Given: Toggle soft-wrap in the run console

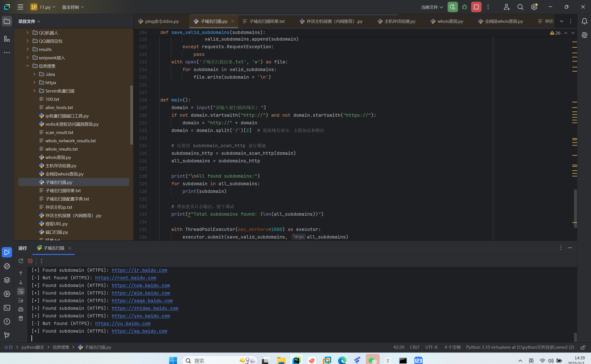Looking at the screenshot, I should point(21,291).
